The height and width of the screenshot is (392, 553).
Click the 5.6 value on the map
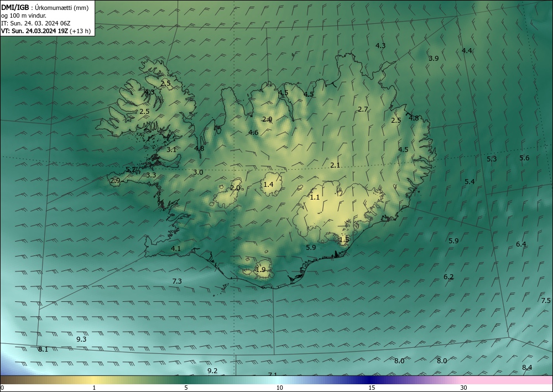tap(524, 158)
